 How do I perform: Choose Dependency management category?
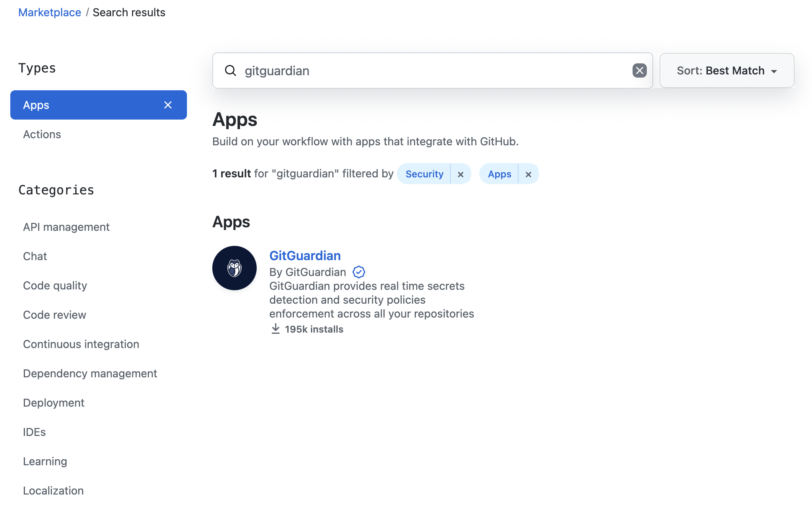pos(90,373)
